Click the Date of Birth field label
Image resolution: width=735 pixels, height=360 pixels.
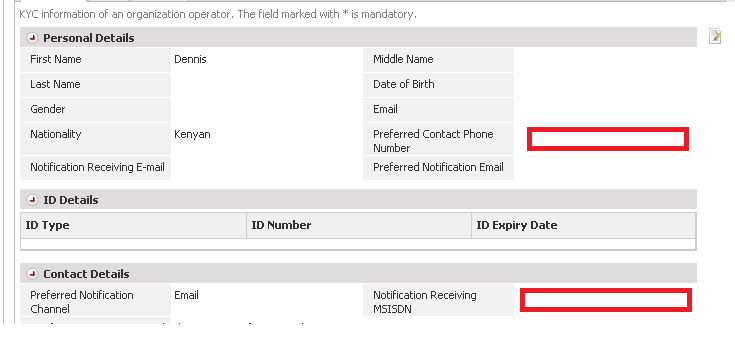point(404,84)
